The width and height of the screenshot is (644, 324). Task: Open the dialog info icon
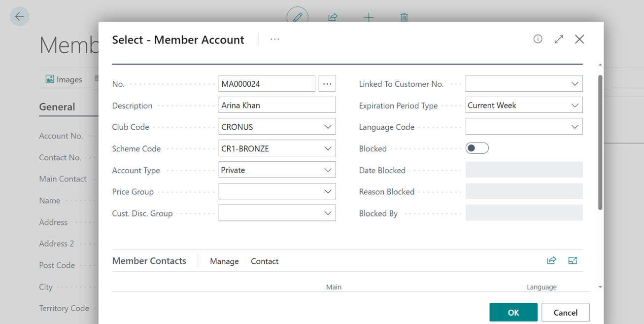coord(538,39)
